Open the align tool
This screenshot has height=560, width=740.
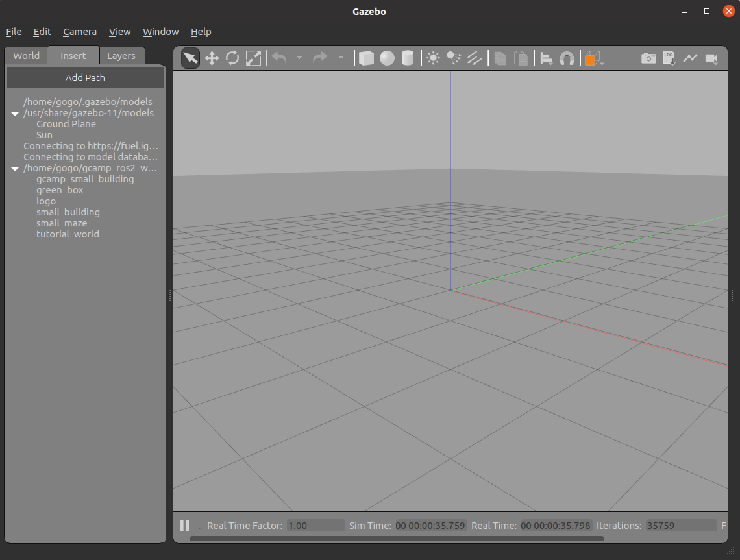546,58
